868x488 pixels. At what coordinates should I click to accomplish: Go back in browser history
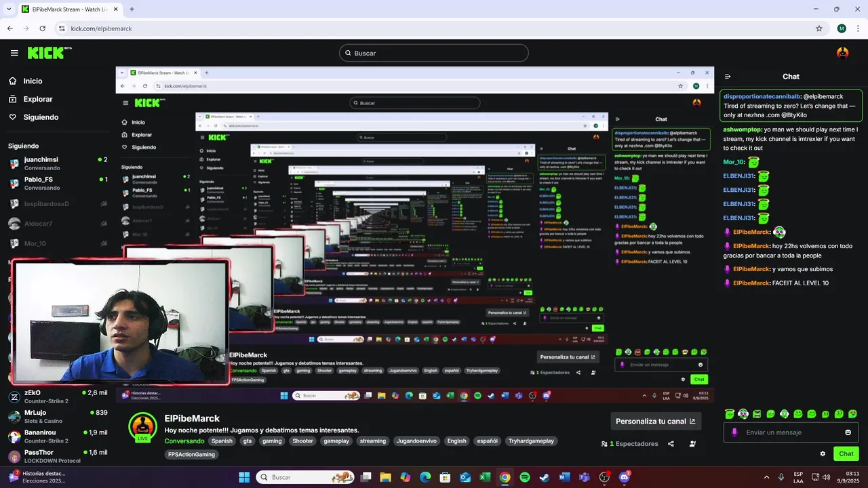point(9,28)
